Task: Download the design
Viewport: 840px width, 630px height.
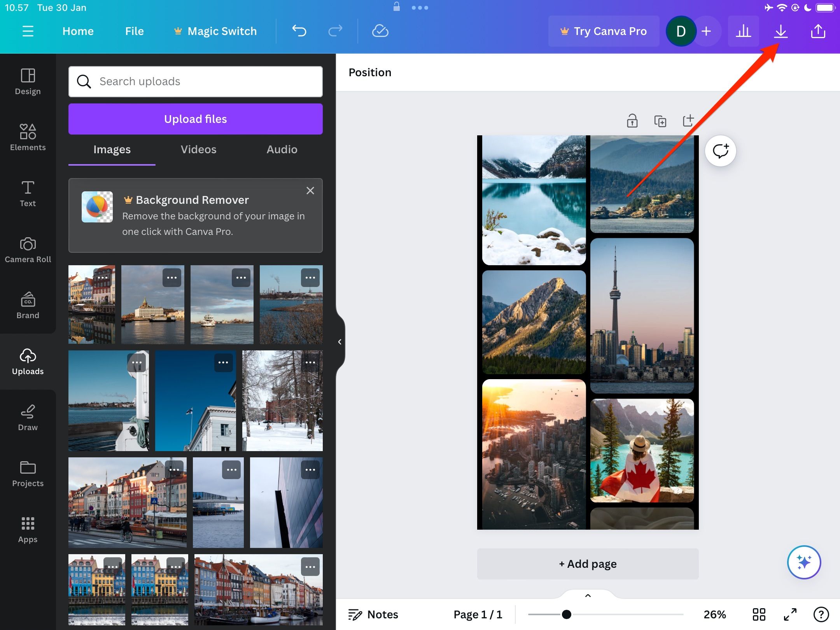Action: coord(780,31)
